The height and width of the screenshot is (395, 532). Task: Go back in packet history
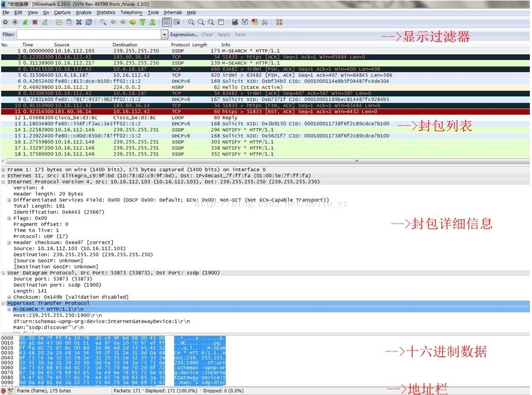[113, 22]
